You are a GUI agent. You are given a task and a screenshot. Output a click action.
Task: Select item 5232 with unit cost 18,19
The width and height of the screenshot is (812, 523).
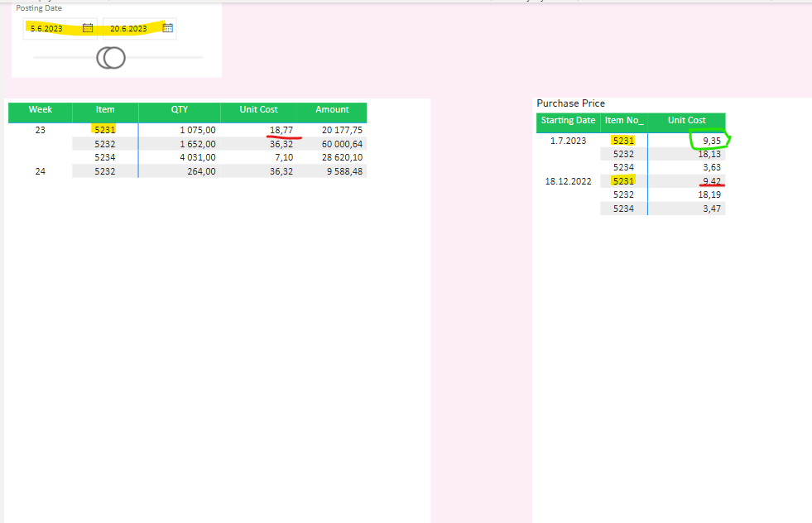click(x=623, y=194)
